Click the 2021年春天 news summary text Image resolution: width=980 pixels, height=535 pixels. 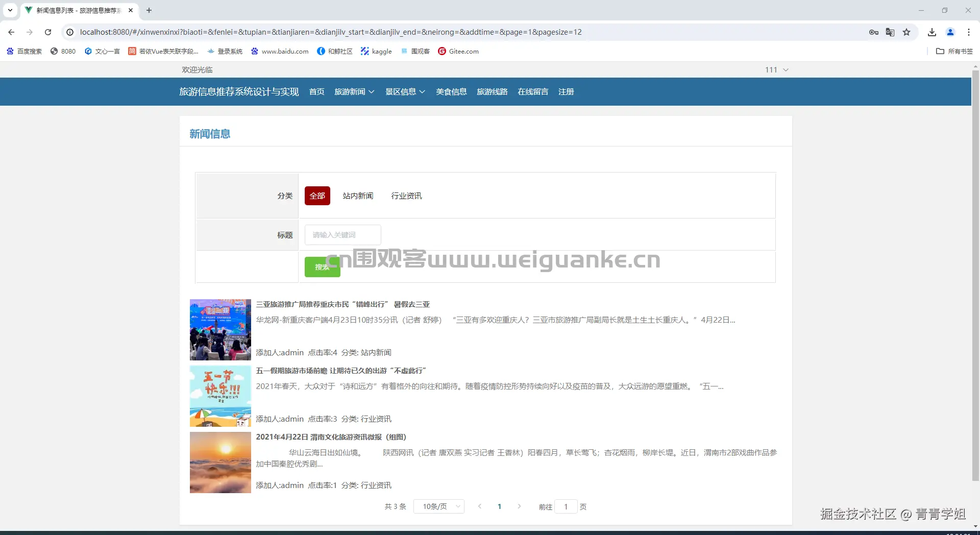tap(490, 386)
